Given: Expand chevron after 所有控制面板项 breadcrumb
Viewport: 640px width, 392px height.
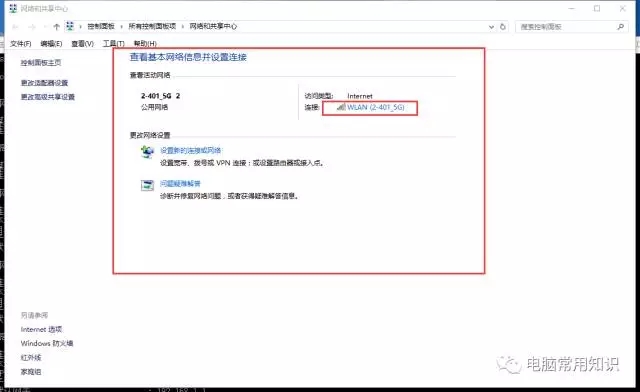Looking at the screenshot, I should tap(182, 27).
